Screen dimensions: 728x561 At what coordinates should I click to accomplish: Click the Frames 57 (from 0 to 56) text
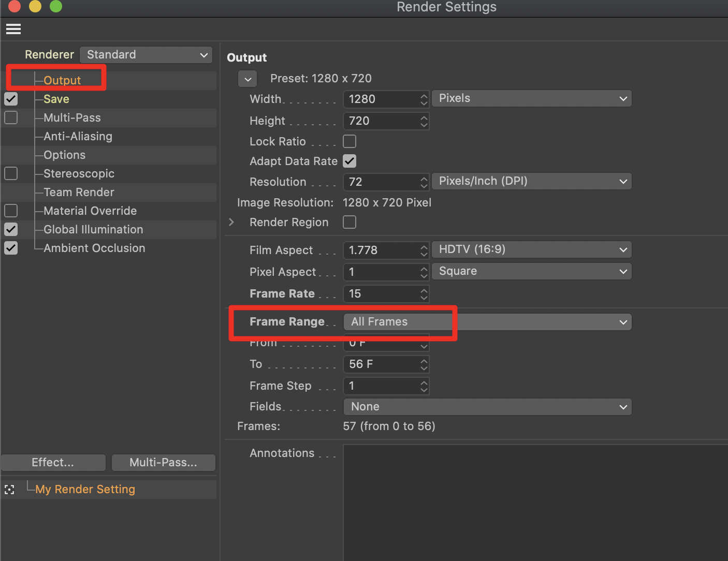point(389,426)
